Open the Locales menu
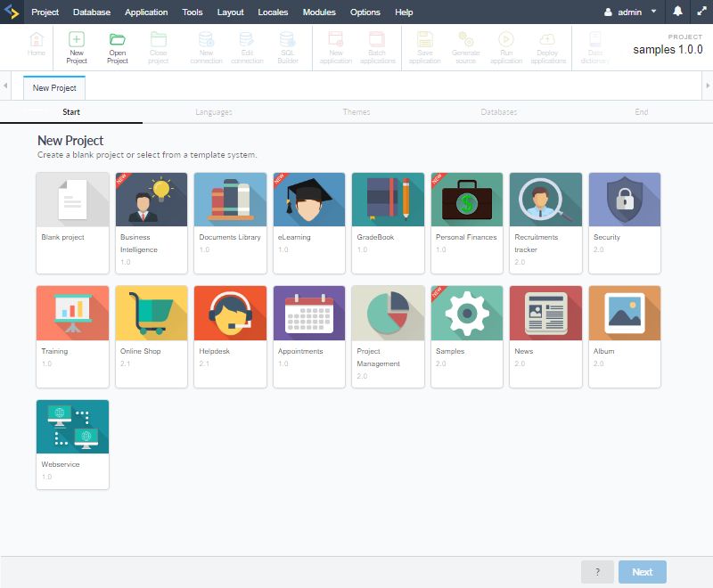Image resolution: width=713 pixels, height=588 pixels. (273, 12)
